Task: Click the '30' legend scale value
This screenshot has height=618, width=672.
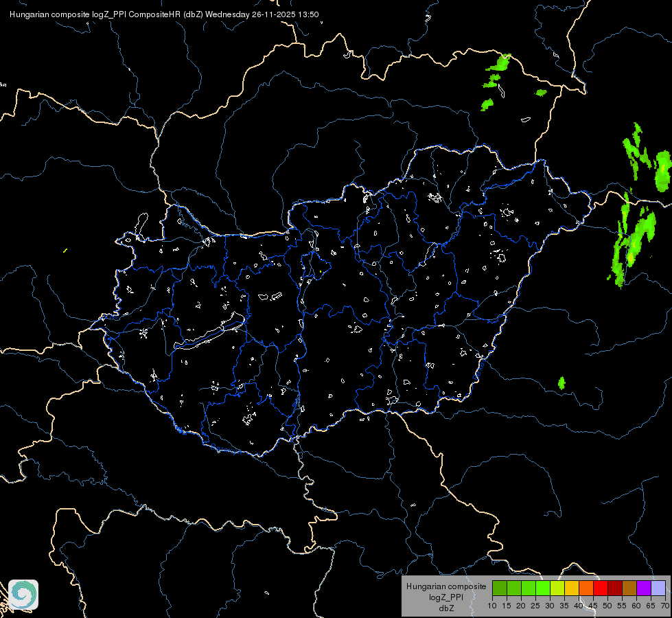Action: coord(550,606)
